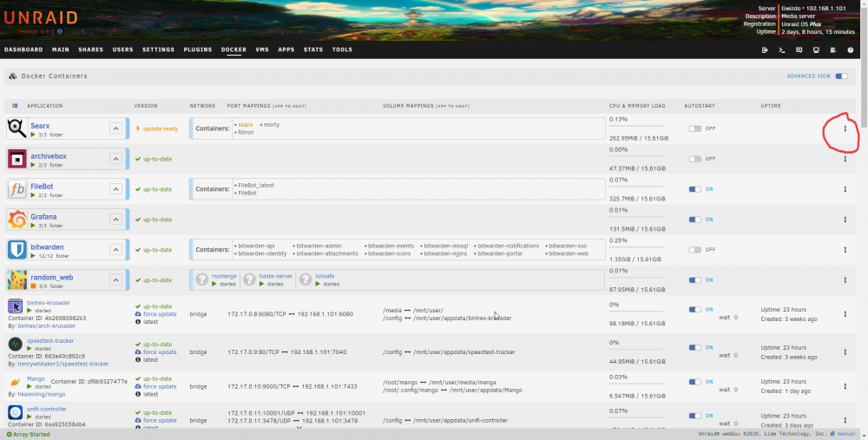Open the three-dot menu for binhex-krusader row
This screenshot has width=868, height=440.
pyautogui.click(x=845, y=314)
